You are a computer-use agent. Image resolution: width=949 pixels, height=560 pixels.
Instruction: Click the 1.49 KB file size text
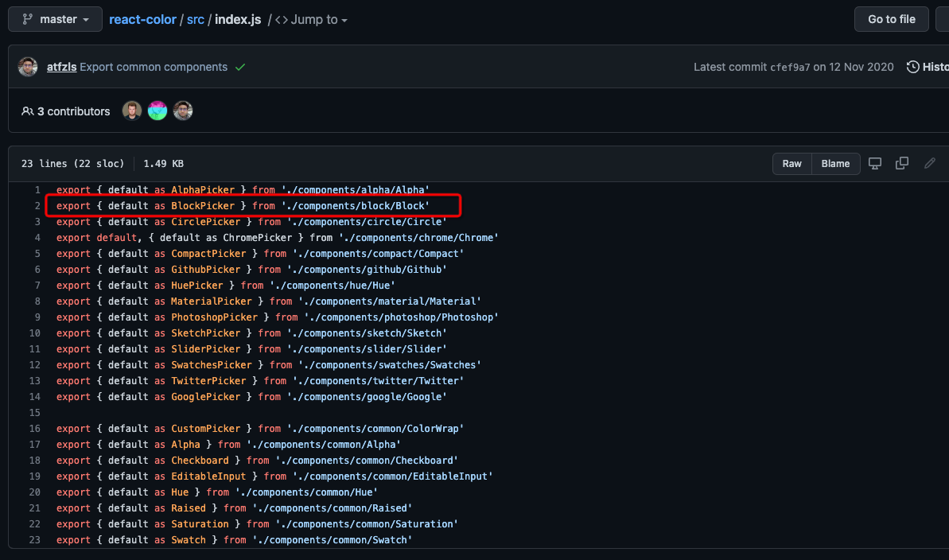163,163
